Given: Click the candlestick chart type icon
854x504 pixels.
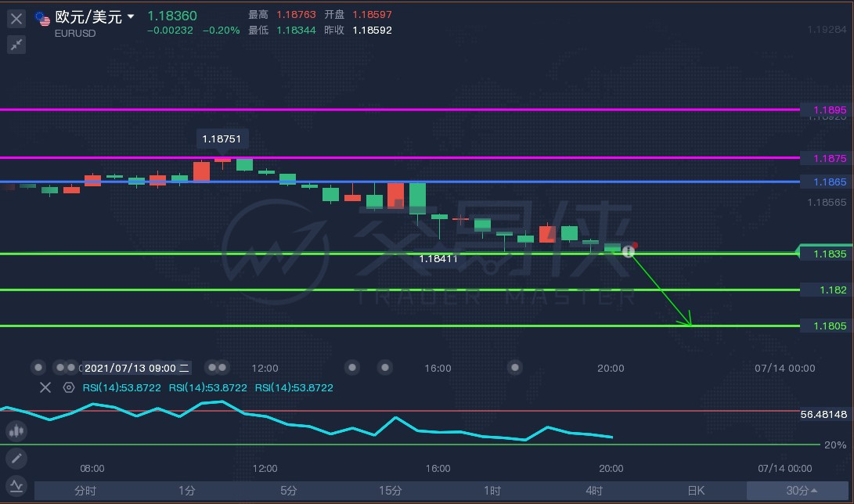Looking at the screenshot, I should tap(16, 431).
